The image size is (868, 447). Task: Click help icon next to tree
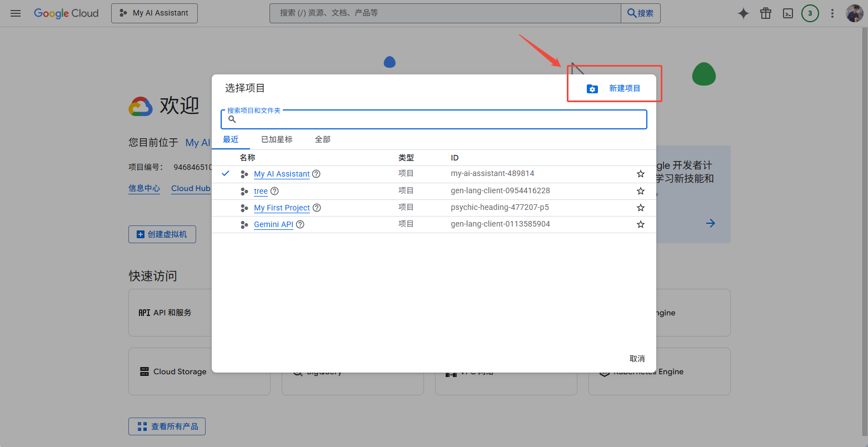click(275, 191)
